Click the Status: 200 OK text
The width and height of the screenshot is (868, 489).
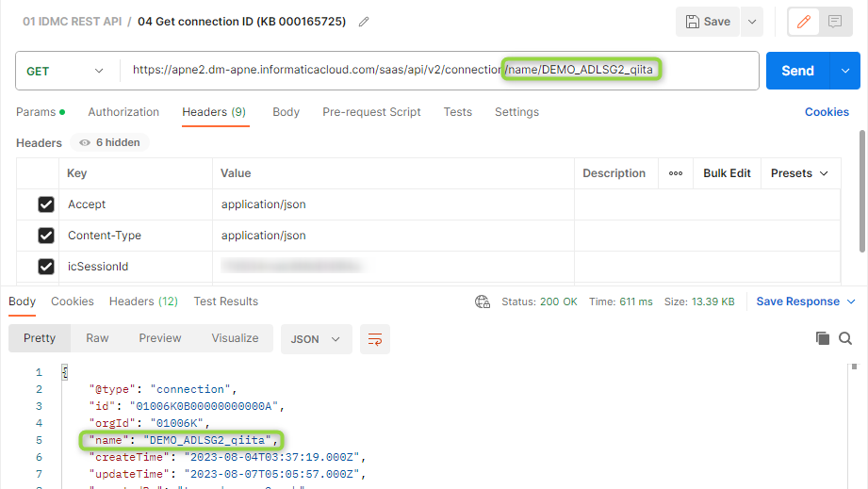tap(539, 302)
